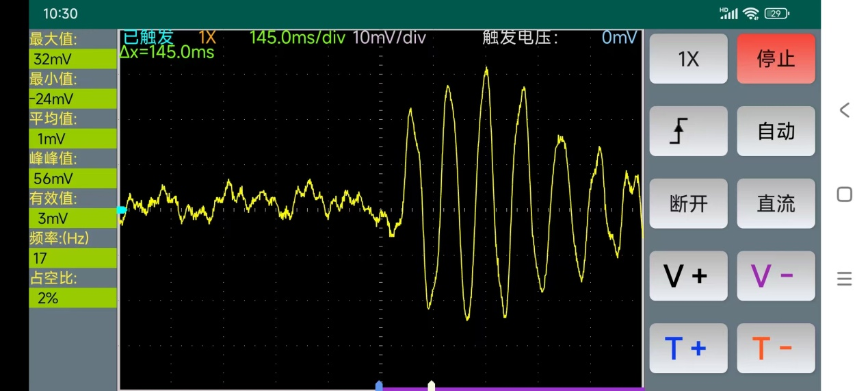Decrease time base with T-
Viewport: 868px width, 391px height.
click(776, 349)
